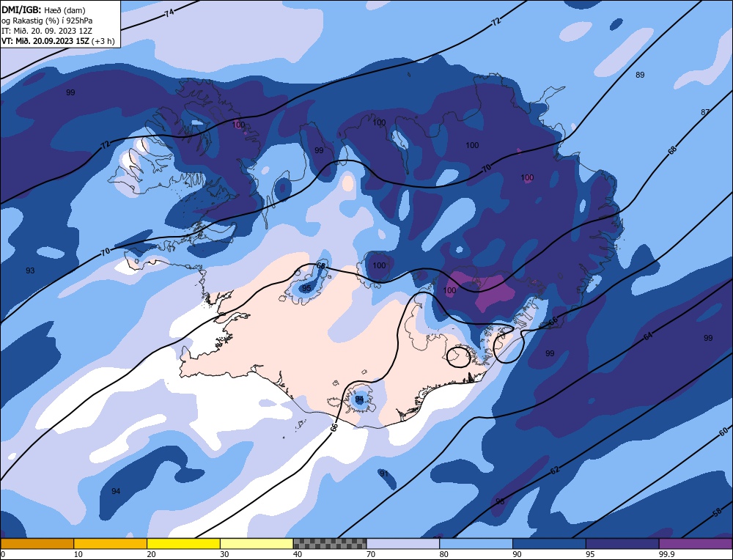Click the medium blue 90–95 legend swatch
Screen dimensions: 733x560
(x=549, y=543)
